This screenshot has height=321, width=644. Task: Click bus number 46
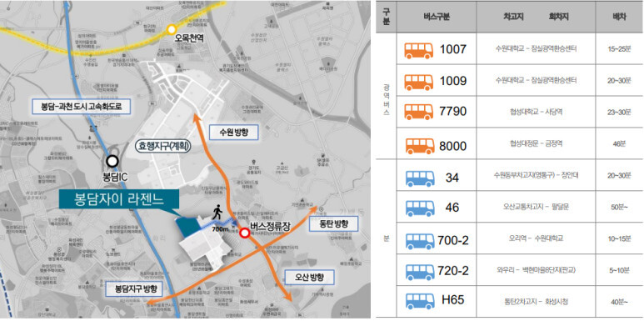pos(452,208)
